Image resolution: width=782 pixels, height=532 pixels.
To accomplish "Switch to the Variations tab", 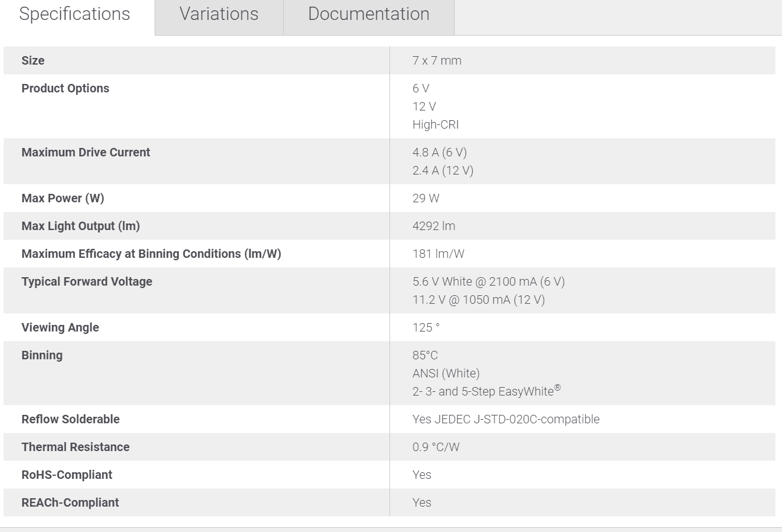I will (x=219, y=14).
